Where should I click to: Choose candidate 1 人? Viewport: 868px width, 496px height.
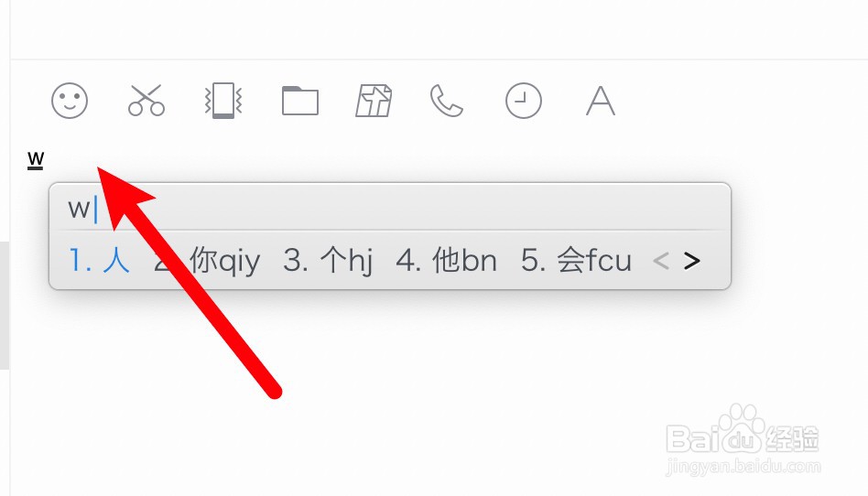click(x=100, y=260)
